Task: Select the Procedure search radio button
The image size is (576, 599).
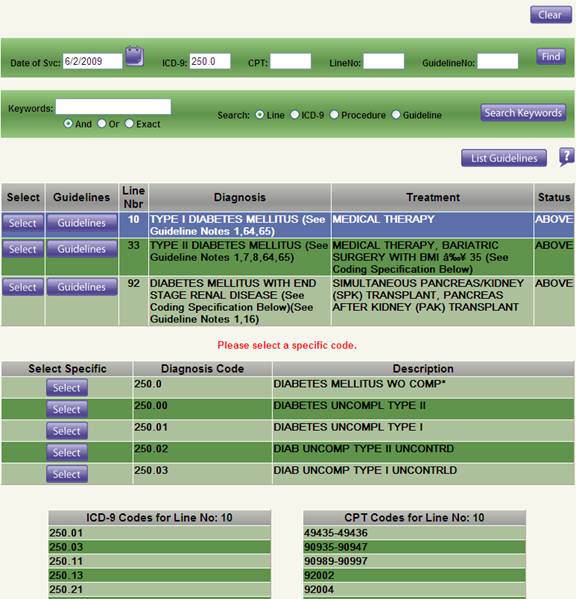Action: click(x=334, y=115)
